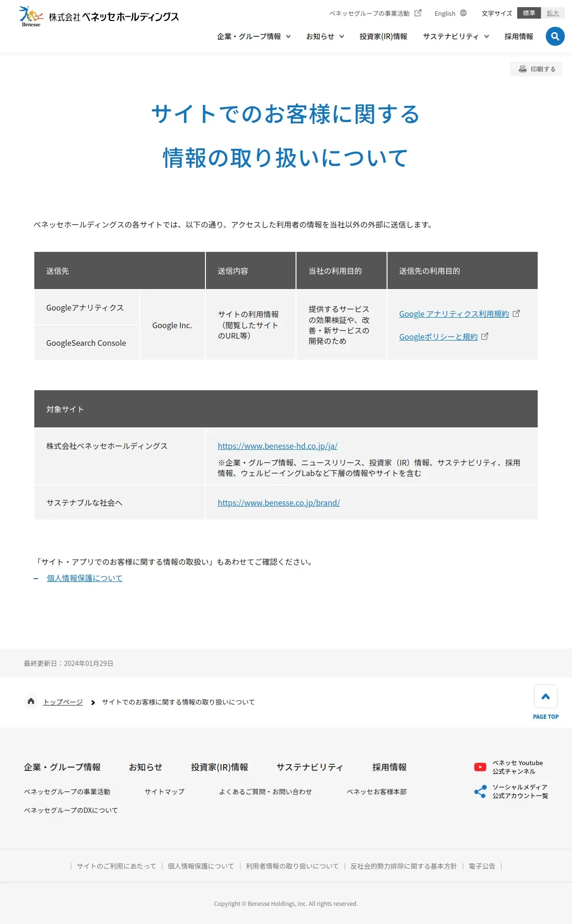This screenshot has width=572, height=924.
Task: Click the printer icon in 印刷する
Action: point(522,69)
